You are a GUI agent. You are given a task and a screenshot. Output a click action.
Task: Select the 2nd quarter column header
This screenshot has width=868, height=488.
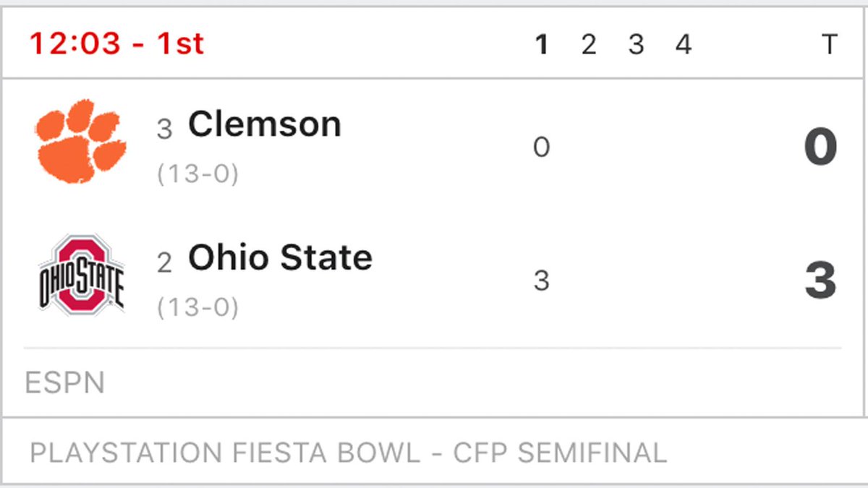pyautogui.click(x=589, y=45)
